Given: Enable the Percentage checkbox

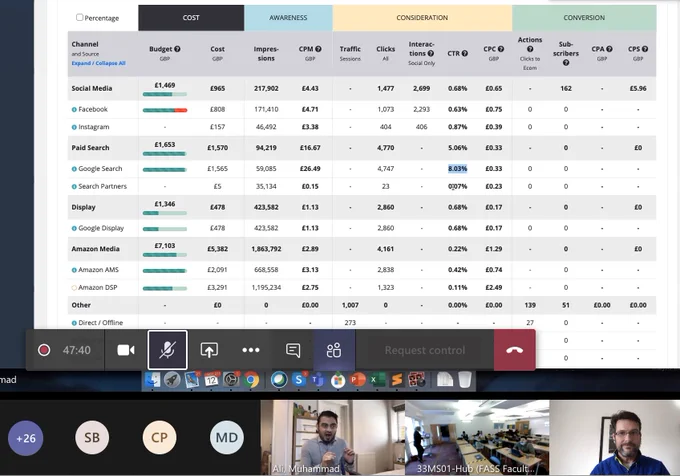Looking at the screenshot, I should point(79,17).
